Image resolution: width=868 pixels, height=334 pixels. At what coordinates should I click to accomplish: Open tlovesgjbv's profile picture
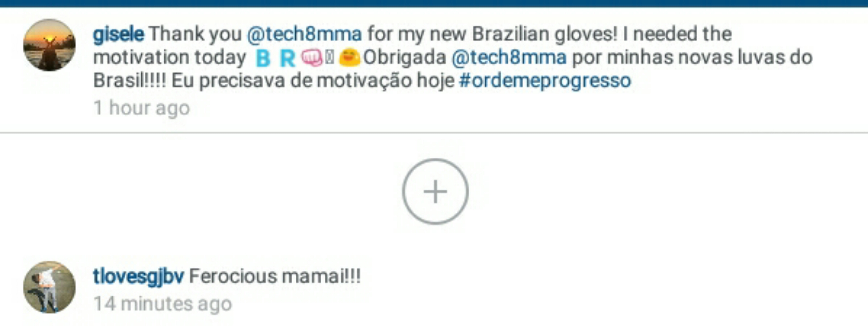pyautogui.click(x=49, y=287)
